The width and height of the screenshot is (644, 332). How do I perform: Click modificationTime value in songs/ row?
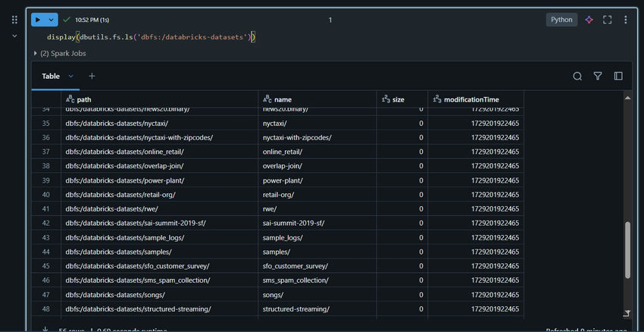pyautogui.click(x=476, y=295)
